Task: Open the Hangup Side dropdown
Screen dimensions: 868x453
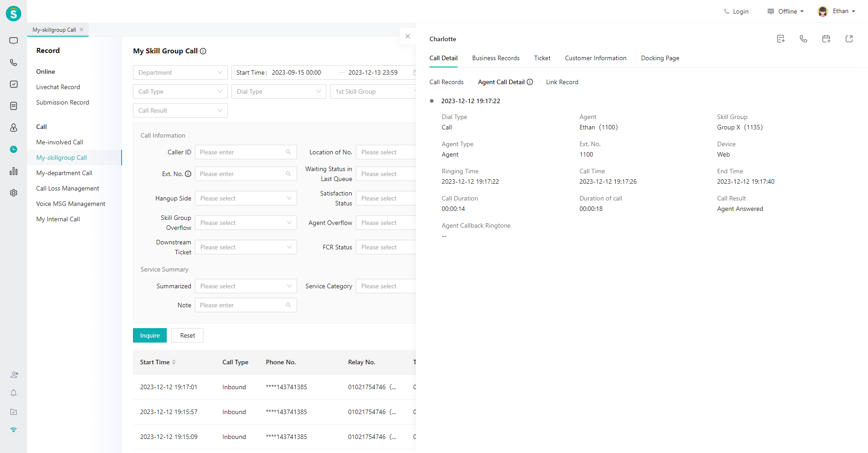Action: pos(246,198)
